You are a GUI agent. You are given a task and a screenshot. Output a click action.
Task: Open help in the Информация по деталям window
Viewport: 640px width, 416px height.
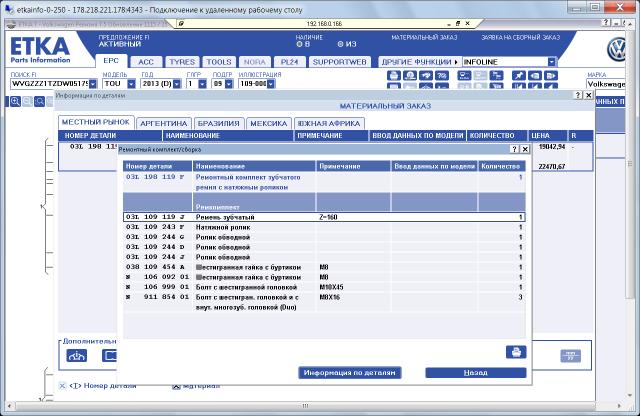pyautogui.click(x=578, y=95)
